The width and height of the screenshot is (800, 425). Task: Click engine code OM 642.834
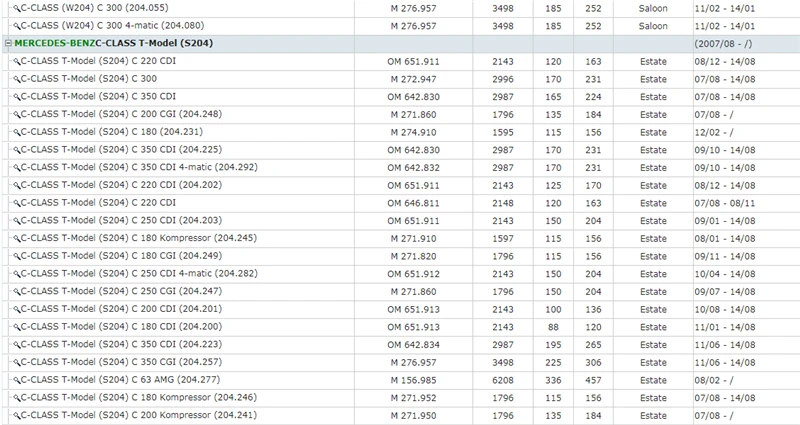point(413,344)
